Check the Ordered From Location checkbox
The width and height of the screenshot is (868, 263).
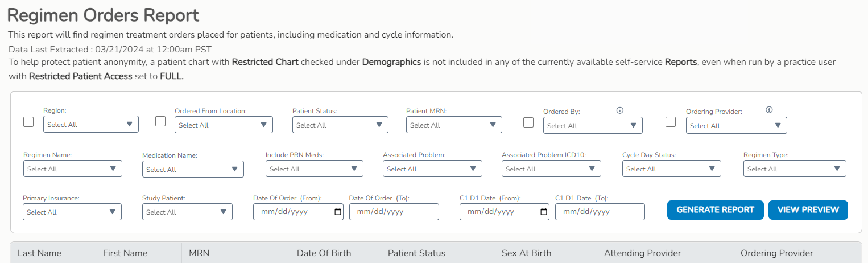[x=160, y=121]
